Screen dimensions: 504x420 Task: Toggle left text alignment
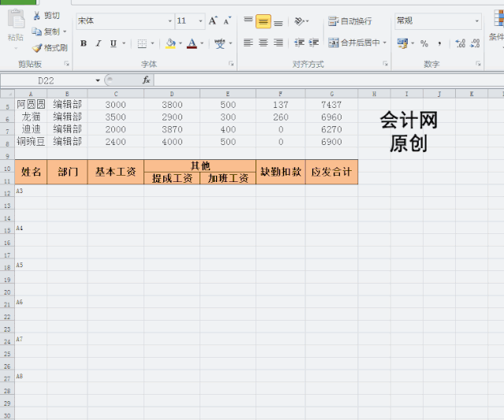(x=248, y=43)
